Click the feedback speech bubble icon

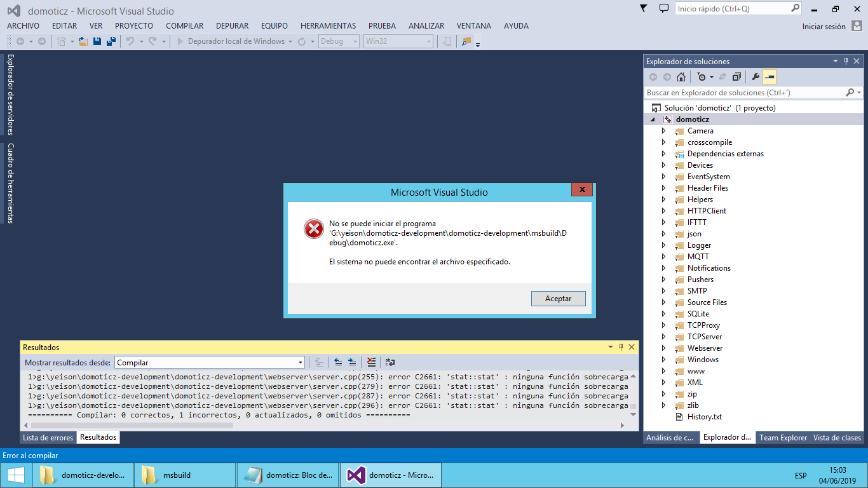click(664, 8)
